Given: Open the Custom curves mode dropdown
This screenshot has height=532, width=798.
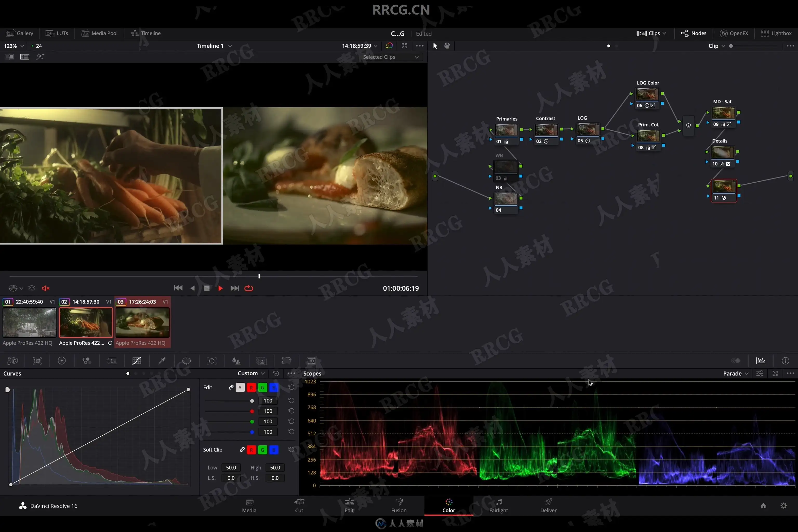Looking at the screenshot, I should coord(251,374).
